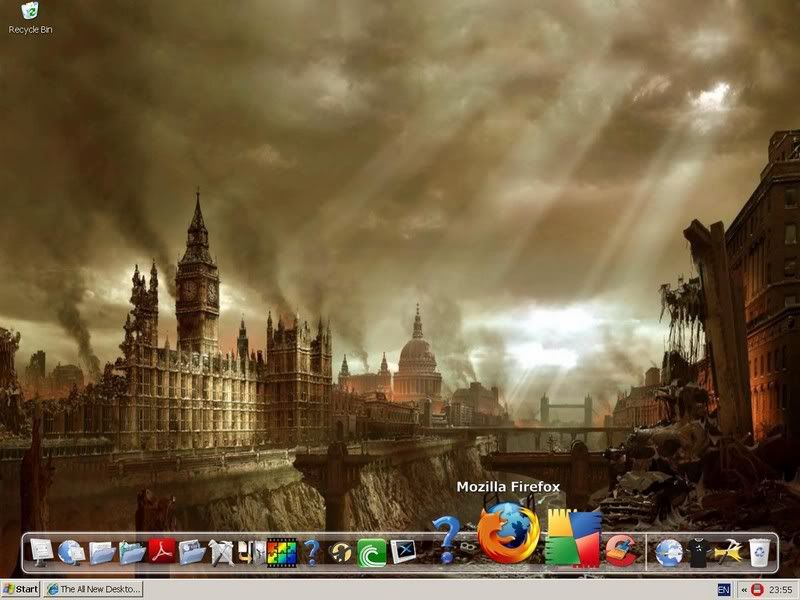Click the 23:55 clock in tray

point(780,590)
